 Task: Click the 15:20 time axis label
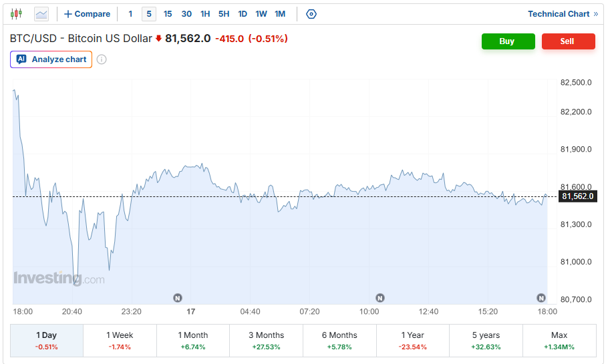pos(488,312)
